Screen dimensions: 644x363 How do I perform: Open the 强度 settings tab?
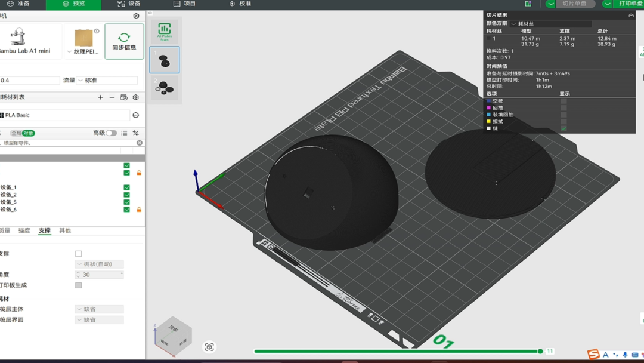click(24, 230)
